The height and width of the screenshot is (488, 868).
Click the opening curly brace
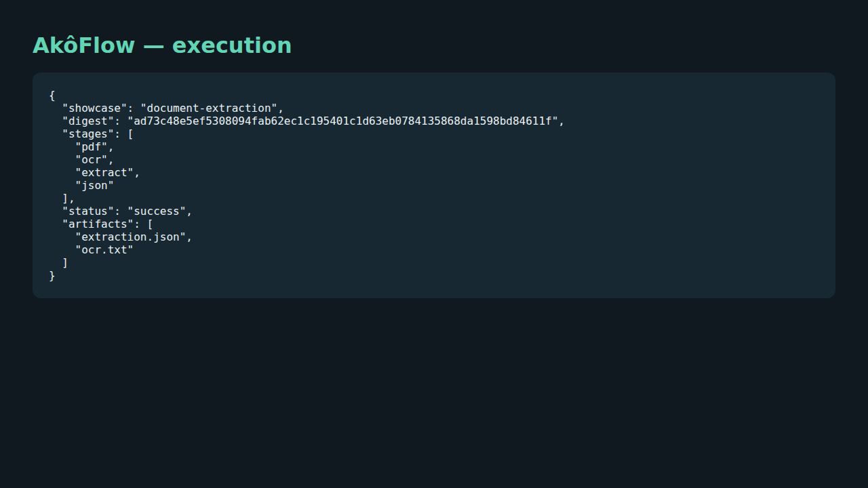[x=52, y=96]
